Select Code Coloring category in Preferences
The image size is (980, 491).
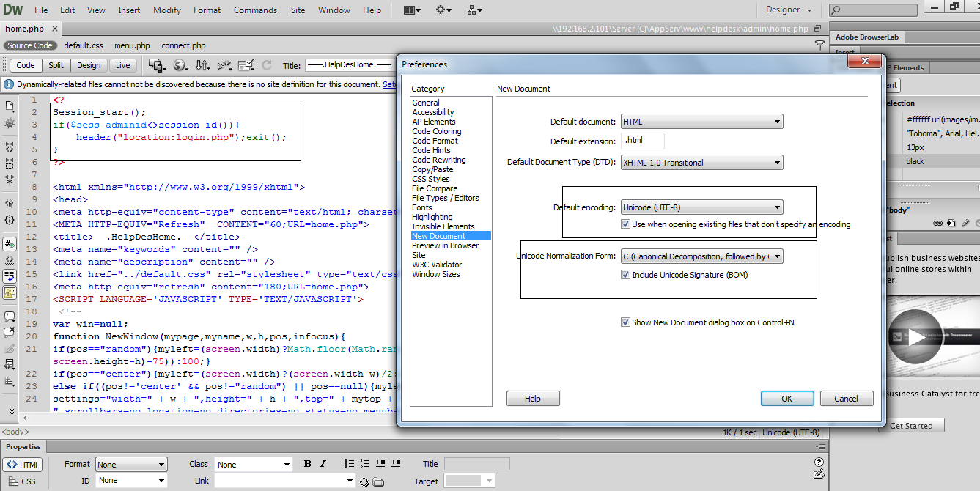(x=437, y=131)
